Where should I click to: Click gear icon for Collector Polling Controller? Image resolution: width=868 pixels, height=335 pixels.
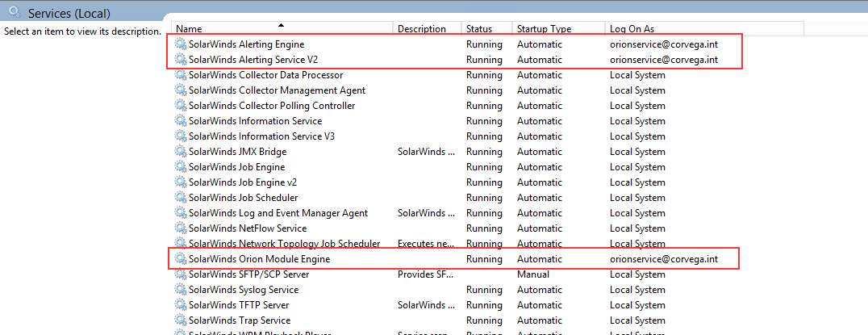coord(181,105)
